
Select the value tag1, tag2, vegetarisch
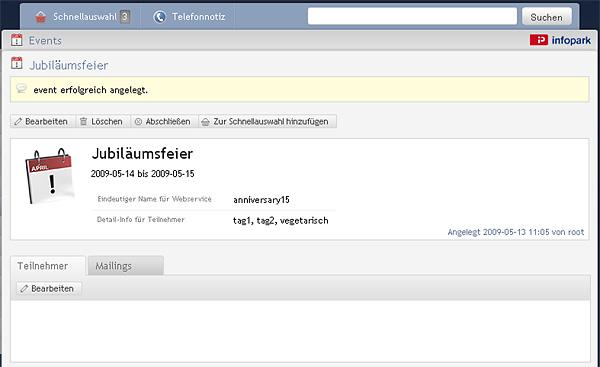[280, 220]
